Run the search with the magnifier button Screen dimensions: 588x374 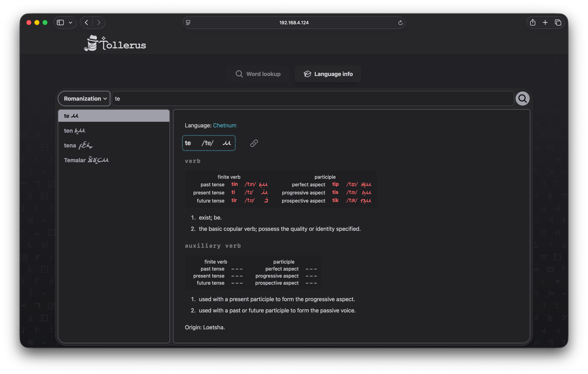point(522,98)
